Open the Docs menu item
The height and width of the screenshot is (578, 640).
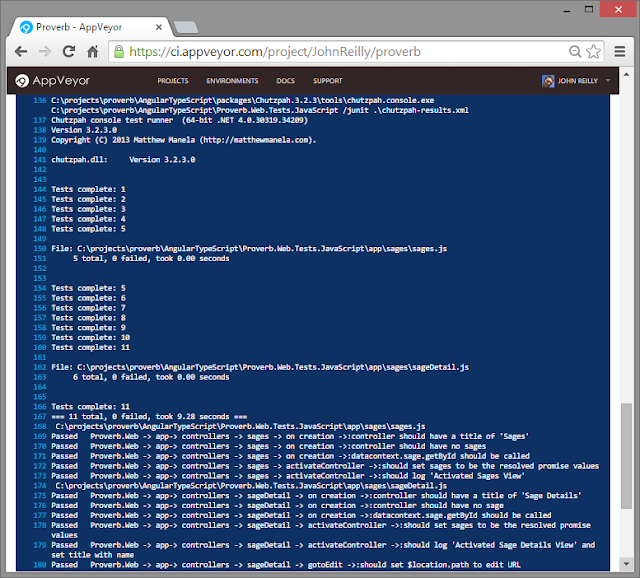(x=285, y=81)
